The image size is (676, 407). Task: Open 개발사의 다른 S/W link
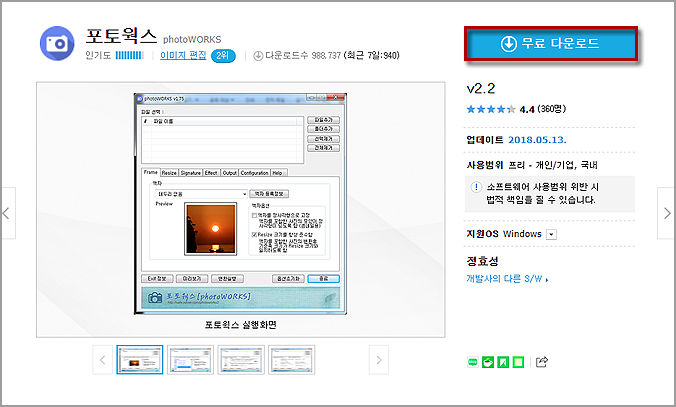tap(507, 279)
